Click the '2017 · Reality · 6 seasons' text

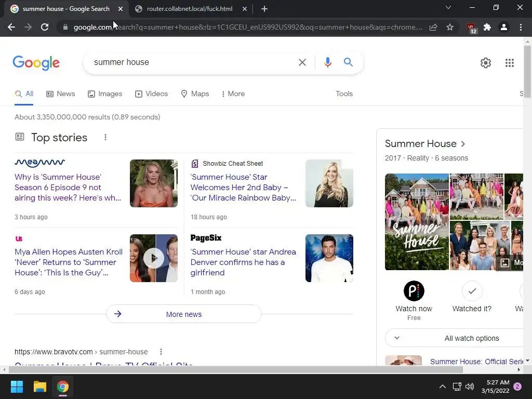[x=427, y=158]
